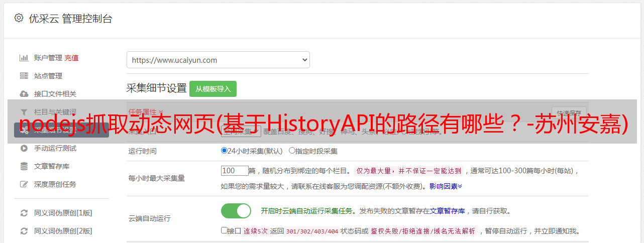Click the 站点管理 server icon
The width and height of the screenshot is (644, 243).
24,76
